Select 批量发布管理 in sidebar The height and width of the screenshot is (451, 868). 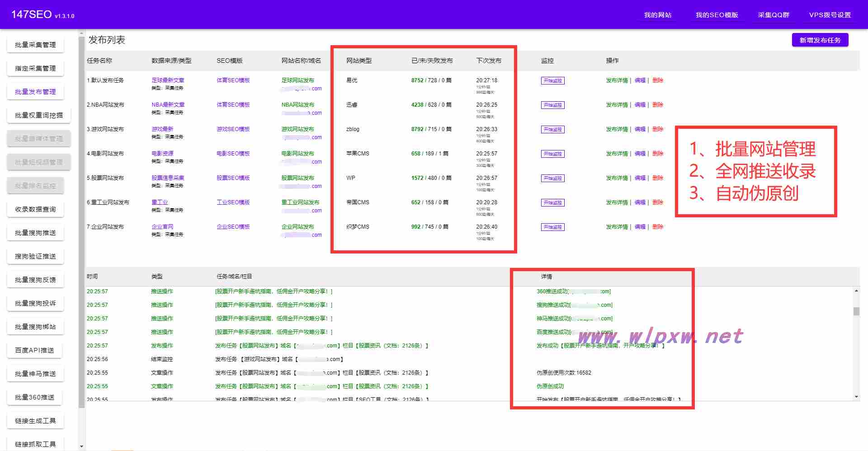pyautogui.click(x=35, y=92)
